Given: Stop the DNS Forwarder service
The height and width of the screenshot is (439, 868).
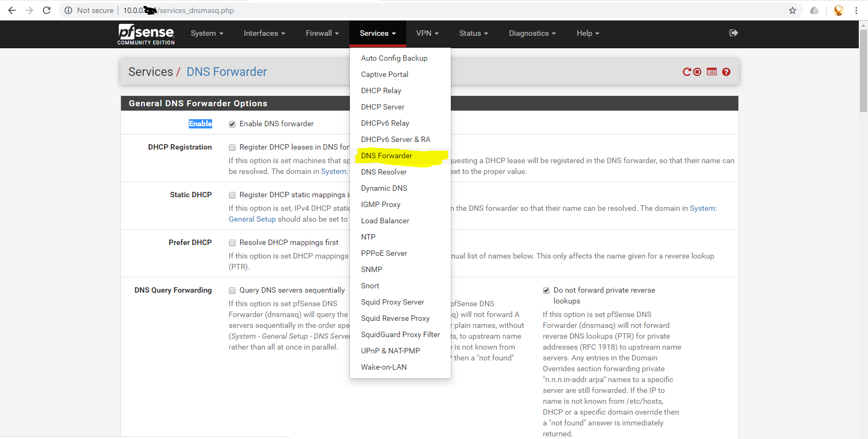Looking at the screenshot, I should [697, 72].
